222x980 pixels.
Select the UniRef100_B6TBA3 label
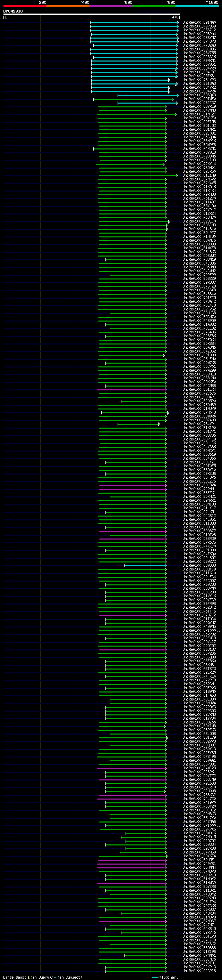pyautogui.click(x=199, y=84)
